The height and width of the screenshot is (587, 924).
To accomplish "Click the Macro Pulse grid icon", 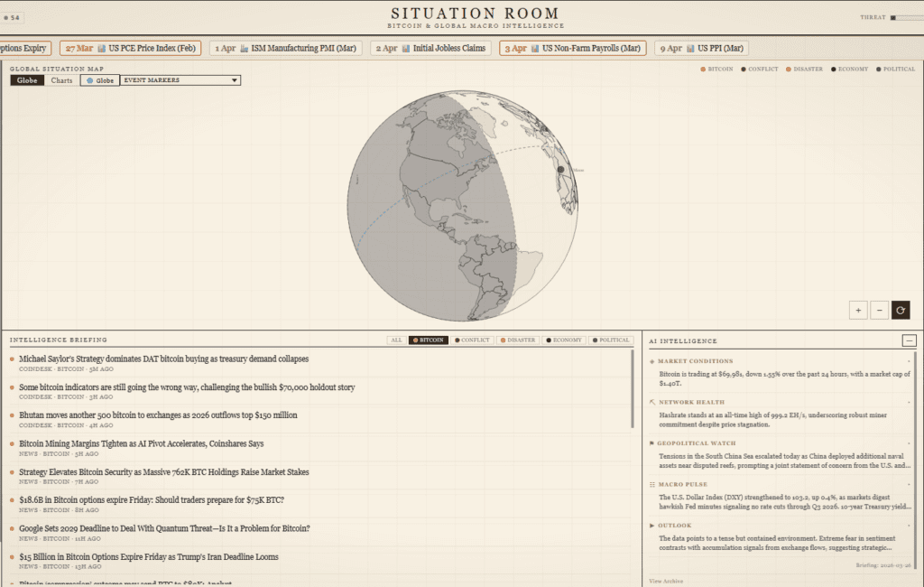I will tap(652, 483).
